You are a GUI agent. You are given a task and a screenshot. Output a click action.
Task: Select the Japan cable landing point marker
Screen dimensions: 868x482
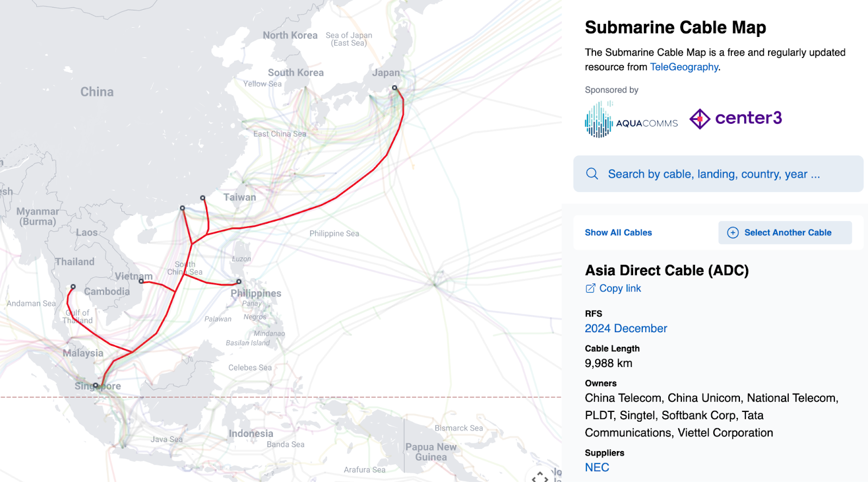tap(394, 87)
